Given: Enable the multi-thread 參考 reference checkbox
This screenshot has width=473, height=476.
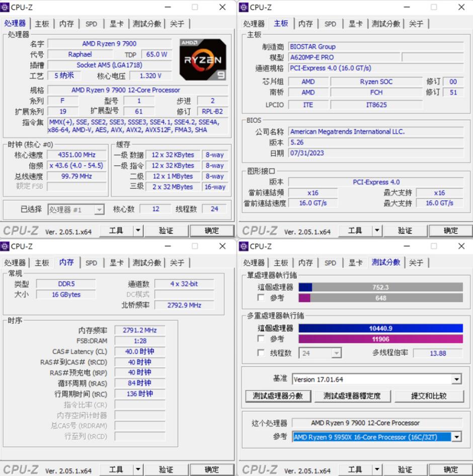Looking at the screenshot, I should click(261, 339).
